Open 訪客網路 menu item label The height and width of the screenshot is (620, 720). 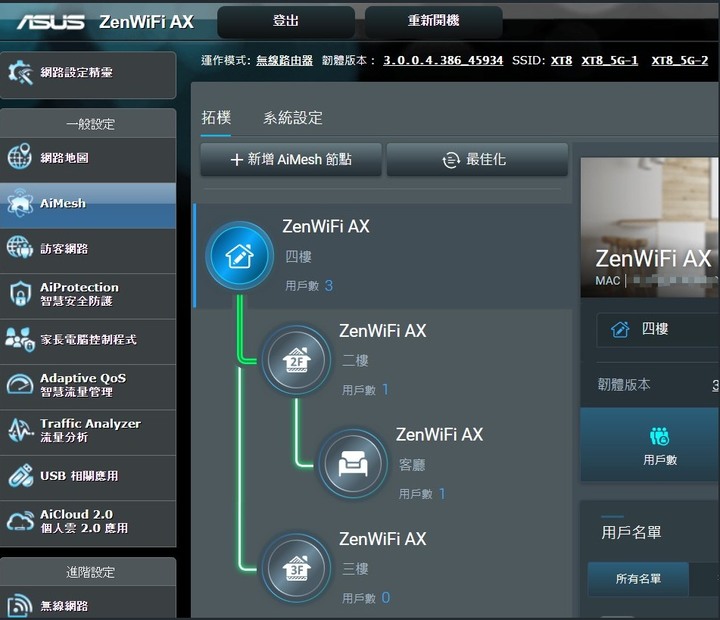(64, 249)
